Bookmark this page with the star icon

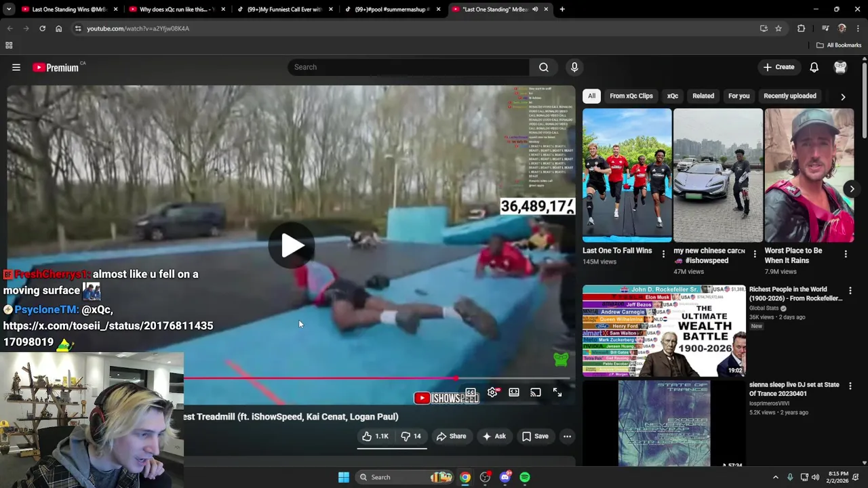(778, 28)
